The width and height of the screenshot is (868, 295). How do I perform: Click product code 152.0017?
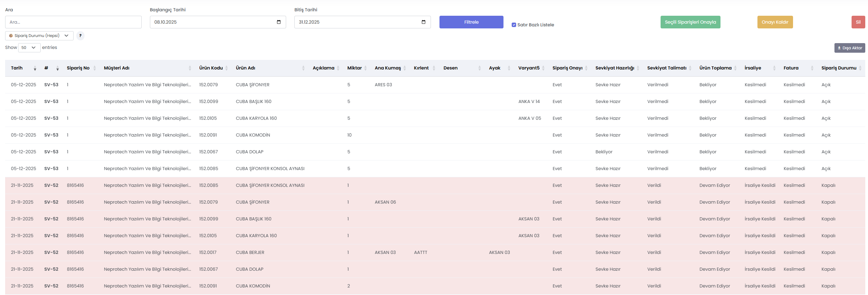208,253
